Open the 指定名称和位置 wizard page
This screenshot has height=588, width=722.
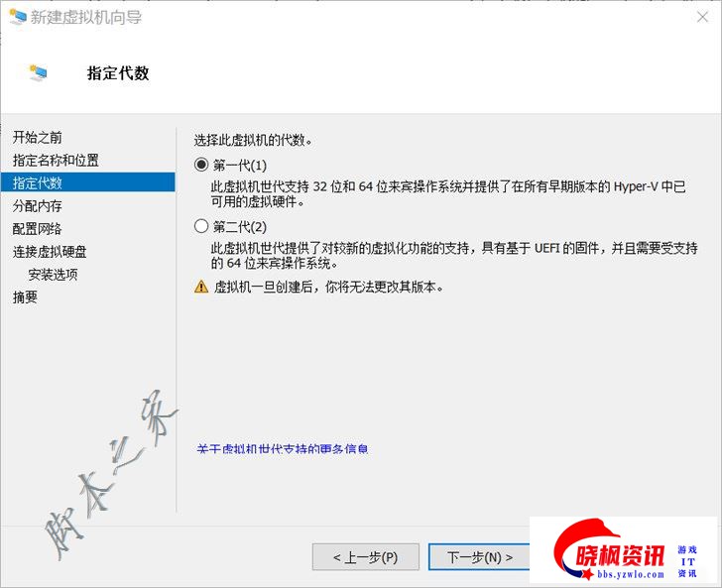[x=56, y=160]
